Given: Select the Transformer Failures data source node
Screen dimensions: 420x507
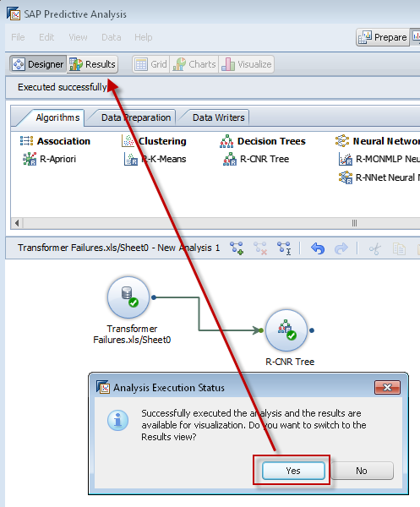Looking at the screenshot, I should [x=128, y=297].
